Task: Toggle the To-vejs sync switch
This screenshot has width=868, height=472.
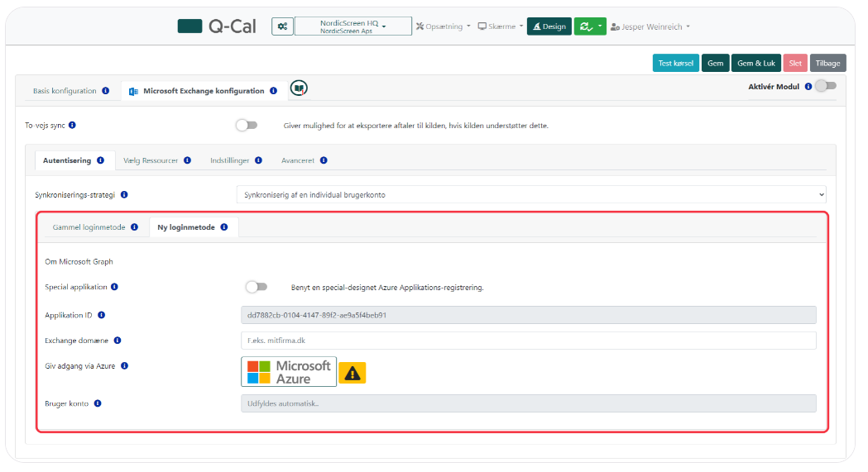Action: point(247,125)
